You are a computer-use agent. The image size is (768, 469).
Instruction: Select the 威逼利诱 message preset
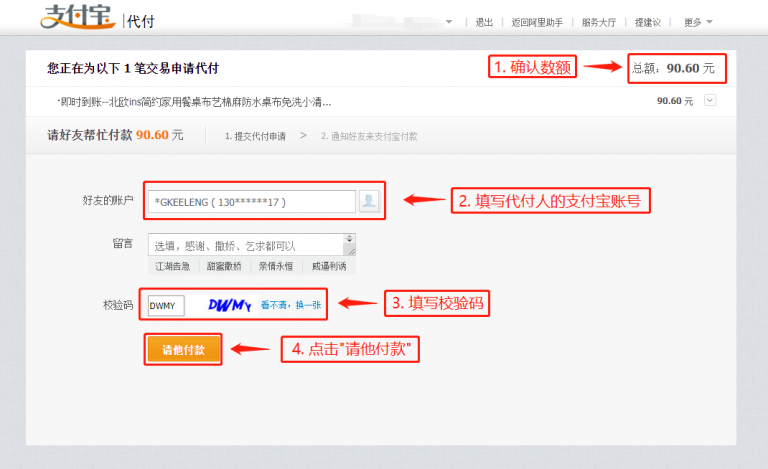point(329,266)
